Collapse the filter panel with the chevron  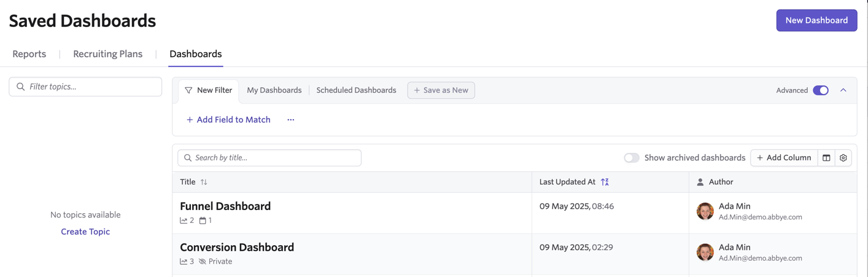pyautogui.click(x=843, y=90)
